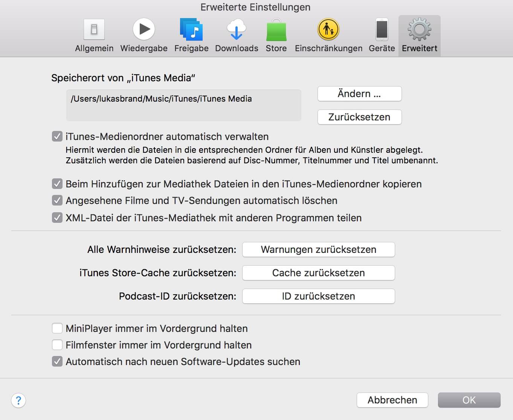Open the Einschränkungen parental controls pane
Viewport: 513px width, 420px height.
[328, 36]
